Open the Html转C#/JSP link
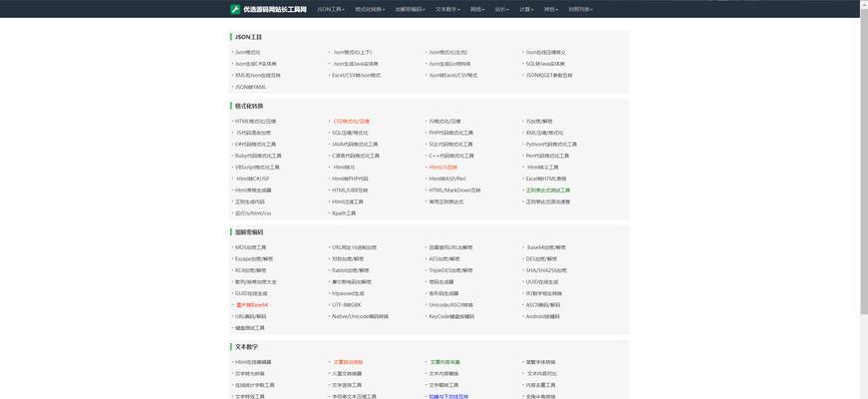Image resolution: width=868 pixels, height=399 pixels. point(252,179)
